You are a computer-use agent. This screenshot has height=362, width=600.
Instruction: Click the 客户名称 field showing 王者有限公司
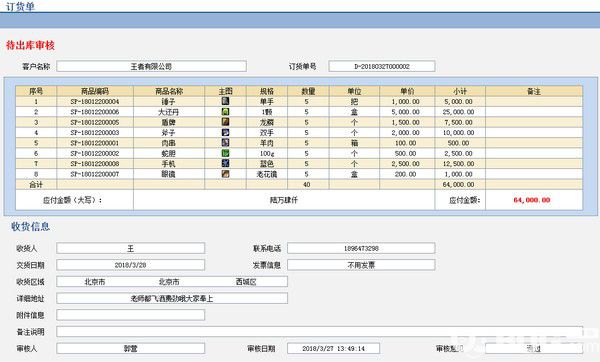click(x=151, y=66)
